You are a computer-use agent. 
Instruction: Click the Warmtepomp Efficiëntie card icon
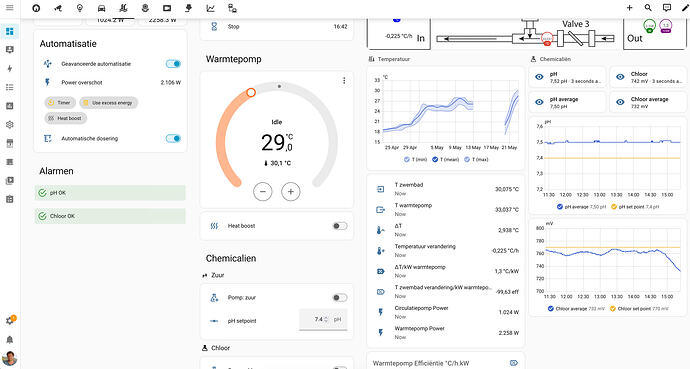pyautogui.click(x=514, y=363)
